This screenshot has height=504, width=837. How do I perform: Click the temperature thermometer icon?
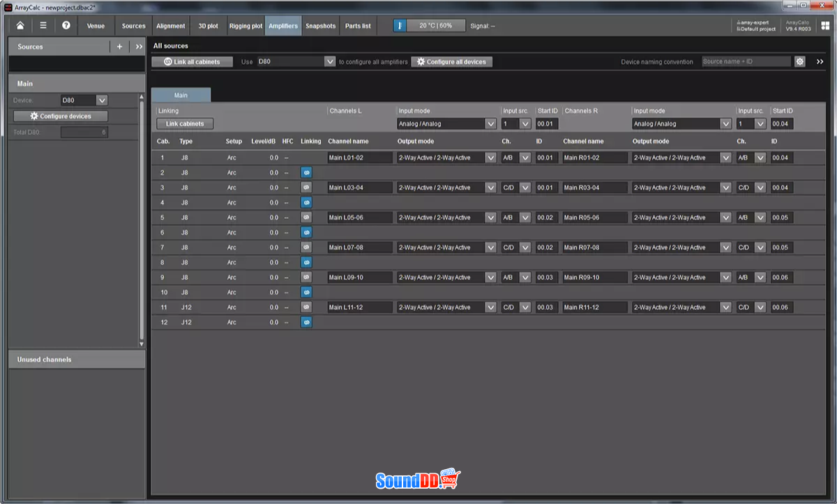[x=400, y=26]
